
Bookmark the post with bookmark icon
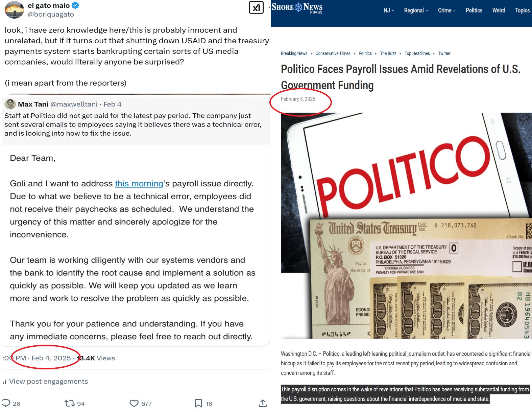click(198, 403)
